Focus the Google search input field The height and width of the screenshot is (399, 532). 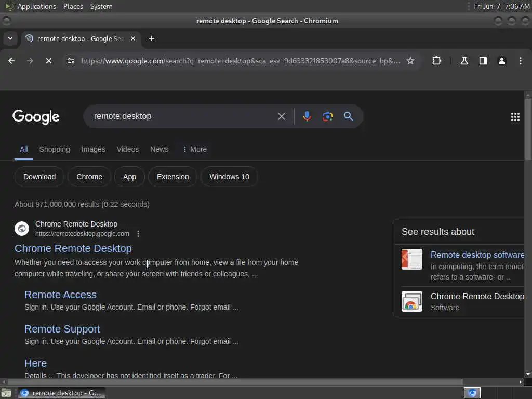(183, 116)
